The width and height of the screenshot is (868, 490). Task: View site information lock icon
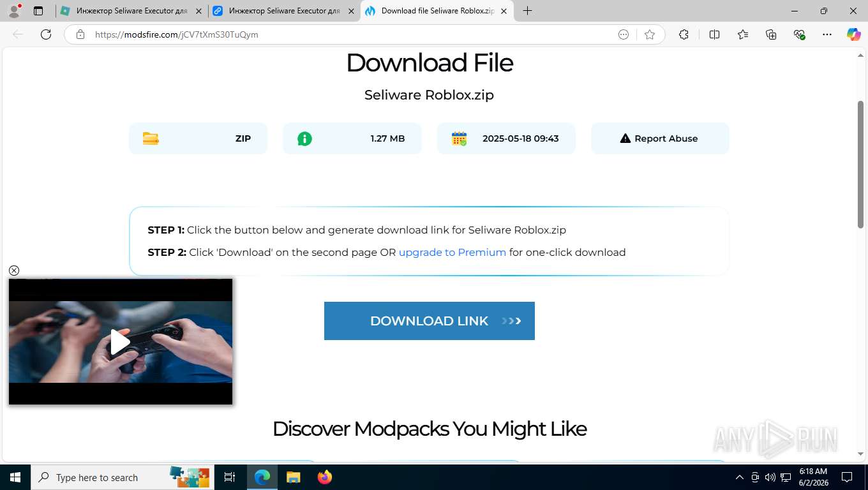(x=80, y=34)
